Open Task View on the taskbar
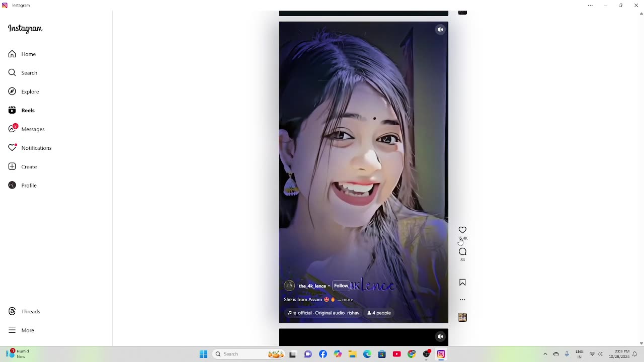The width and height of the screenshot is (644, 362). [x=293, y=354]
